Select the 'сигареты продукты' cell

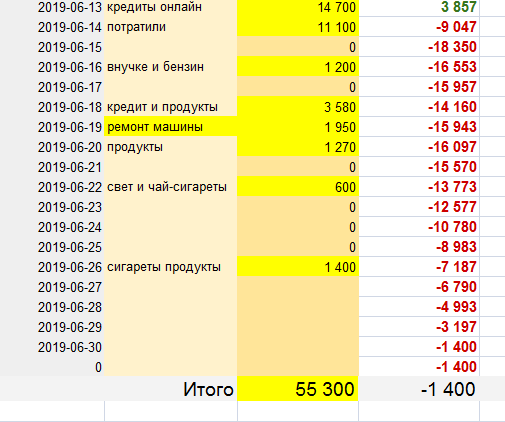pyautogui.click(x=170, y=267)
